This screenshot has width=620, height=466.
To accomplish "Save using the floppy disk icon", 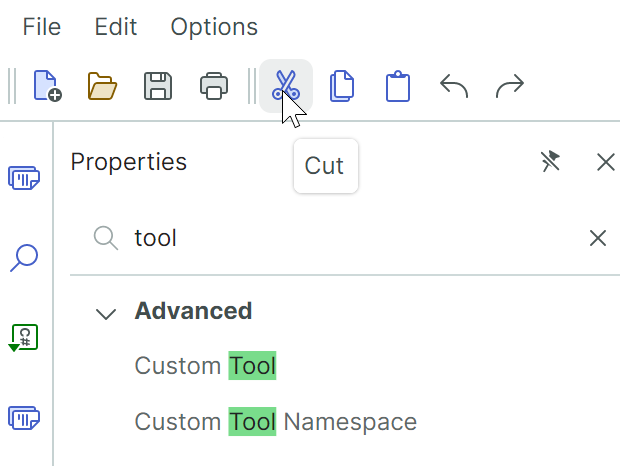I will point(158,86).
